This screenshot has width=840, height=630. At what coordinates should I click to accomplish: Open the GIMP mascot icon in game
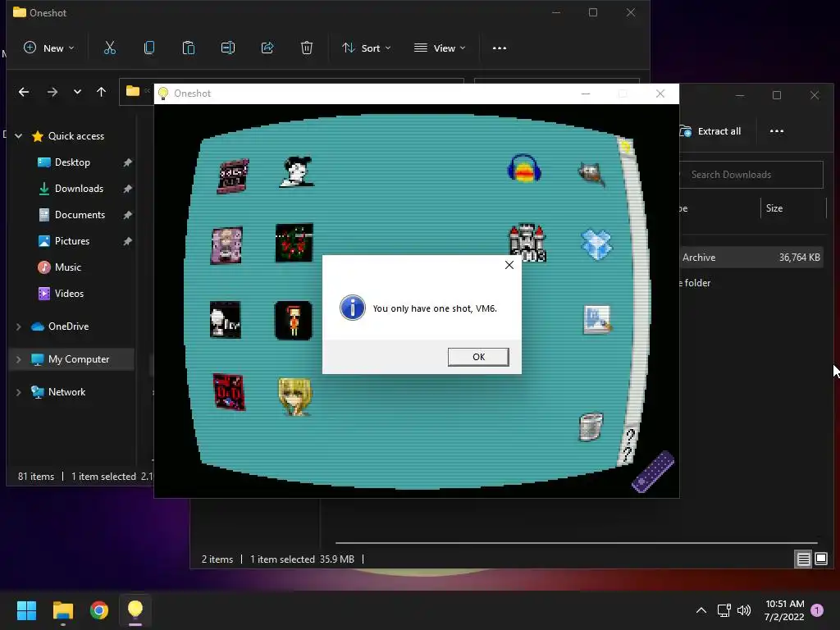[x=591, y=174]
